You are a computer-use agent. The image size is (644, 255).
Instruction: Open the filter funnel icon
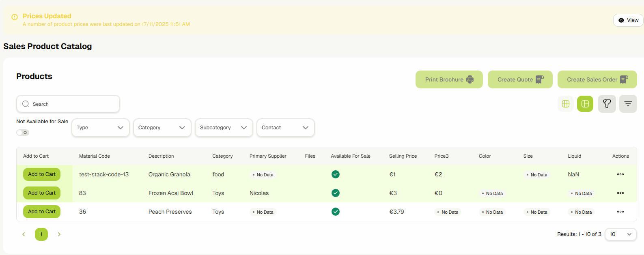607,104
